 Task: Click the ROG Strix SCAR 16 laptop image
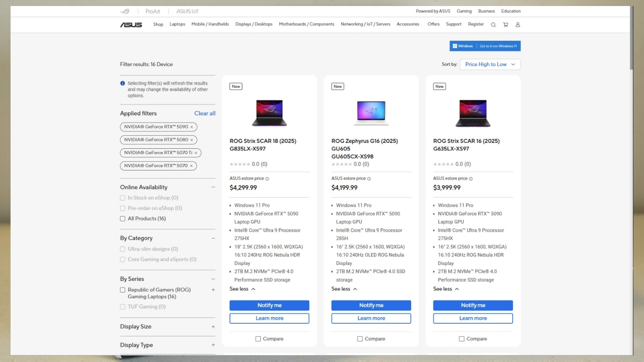pos(472,113)
